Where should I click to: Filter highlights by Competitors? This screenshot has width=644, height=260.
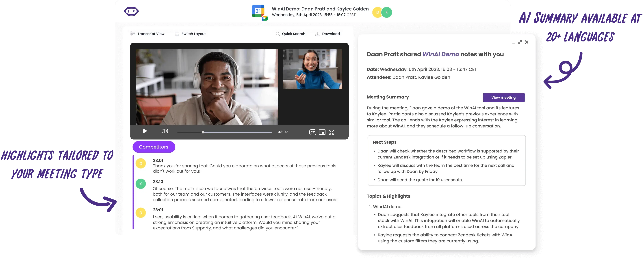(154, 147)
